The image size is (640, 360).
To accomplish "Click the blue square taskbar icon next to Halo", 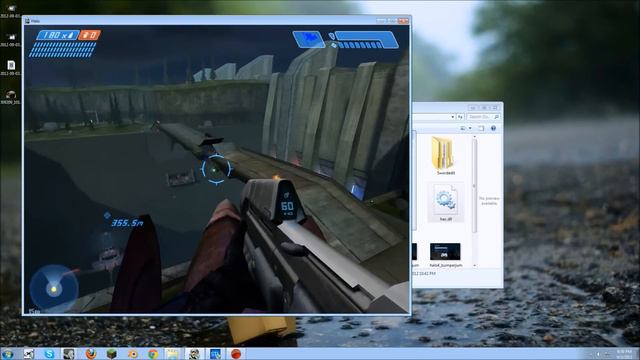I will tap(215, 354).
